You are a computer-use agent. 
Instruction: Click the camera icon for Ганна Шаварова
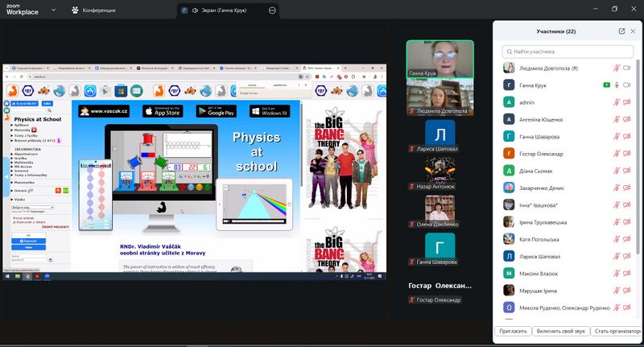[x=627, y=136]
